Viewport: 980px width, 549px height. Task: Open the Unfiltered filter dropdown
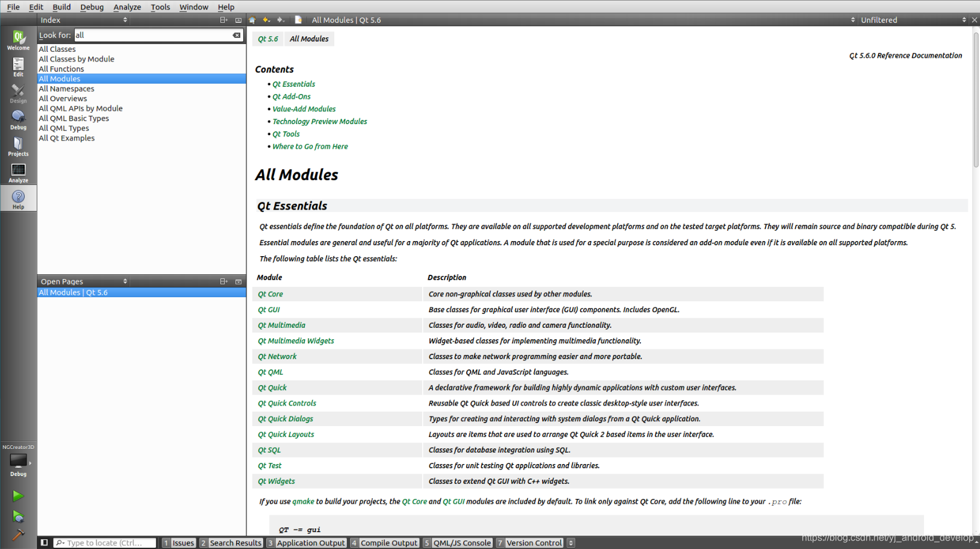click(x=913, y=20)
